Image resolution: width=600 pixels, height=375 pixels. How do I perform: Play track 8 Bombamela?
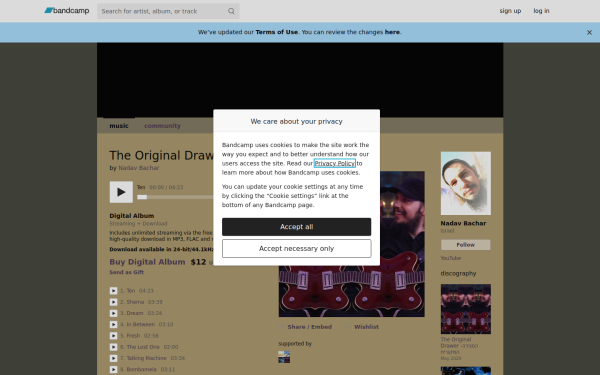pos(113,369)
